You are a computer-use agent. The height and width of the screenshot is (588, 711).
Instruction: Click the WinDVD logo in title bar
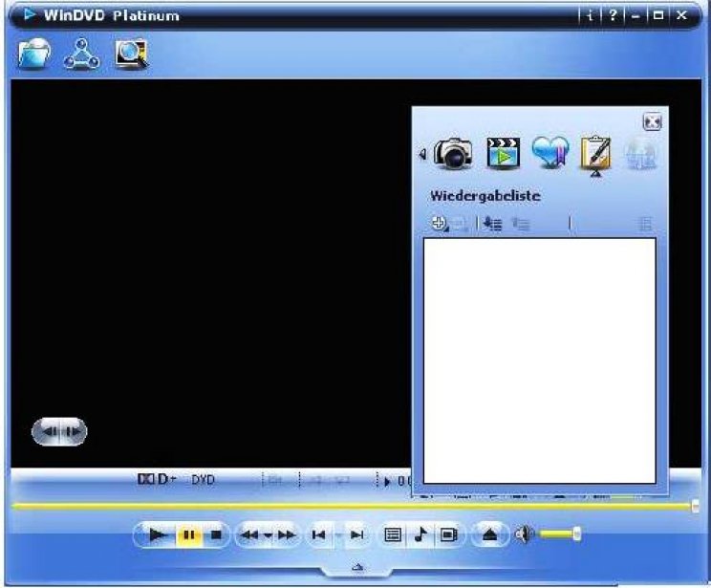pyautogui.click(x=30, y=15)
